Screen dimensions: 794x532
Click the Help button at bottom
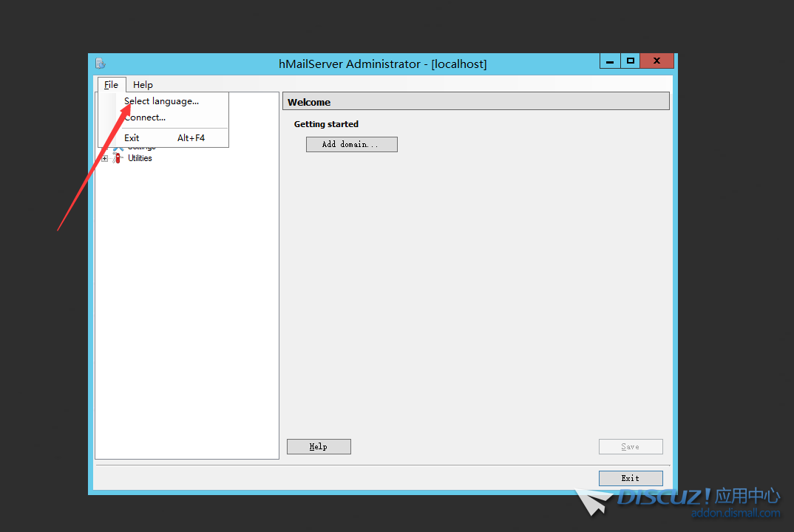[319, 446]
